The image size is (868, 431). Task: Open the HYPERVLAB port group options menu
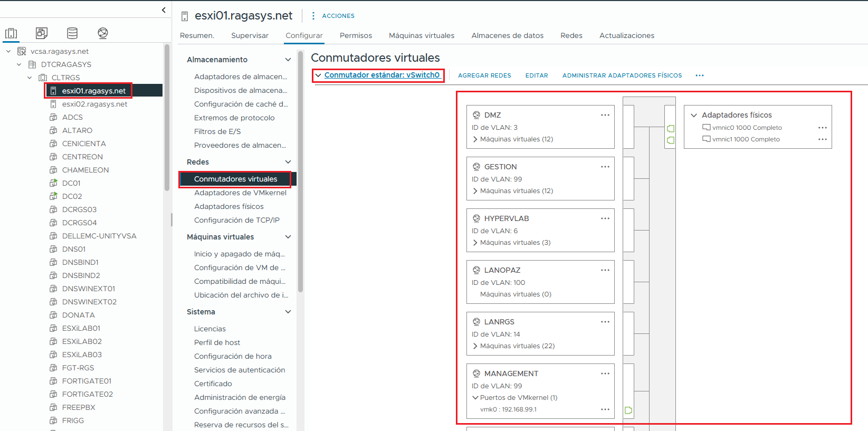[x=605, y=218]
